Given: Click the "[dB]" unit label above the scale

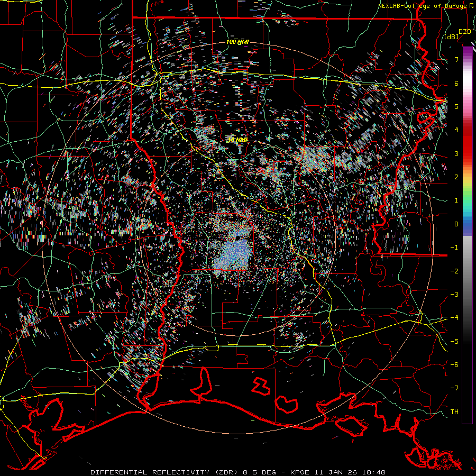Looking at the screenshot, I should [452, 37].
